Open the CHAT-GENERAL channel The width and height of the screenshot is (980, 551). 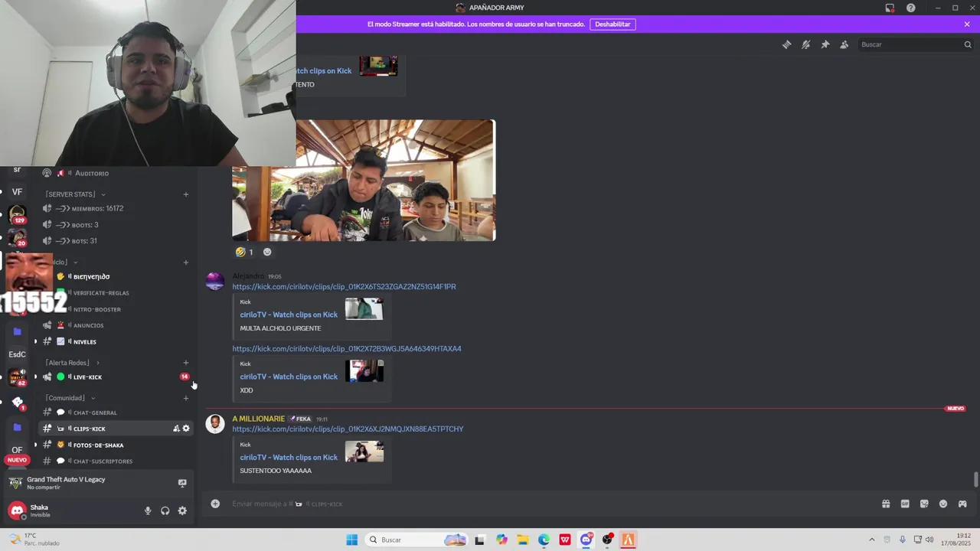116,412
